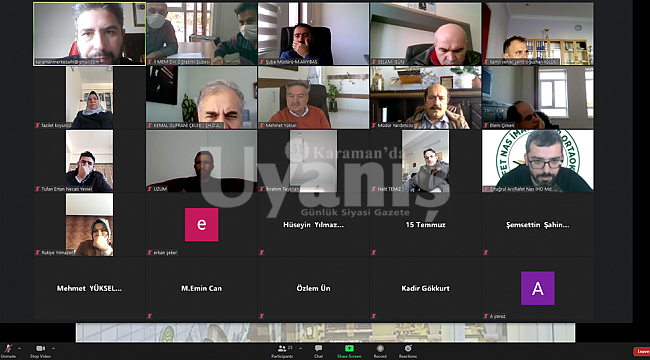
Task: Leave the meeting with red button
Action: pos(641,351)
